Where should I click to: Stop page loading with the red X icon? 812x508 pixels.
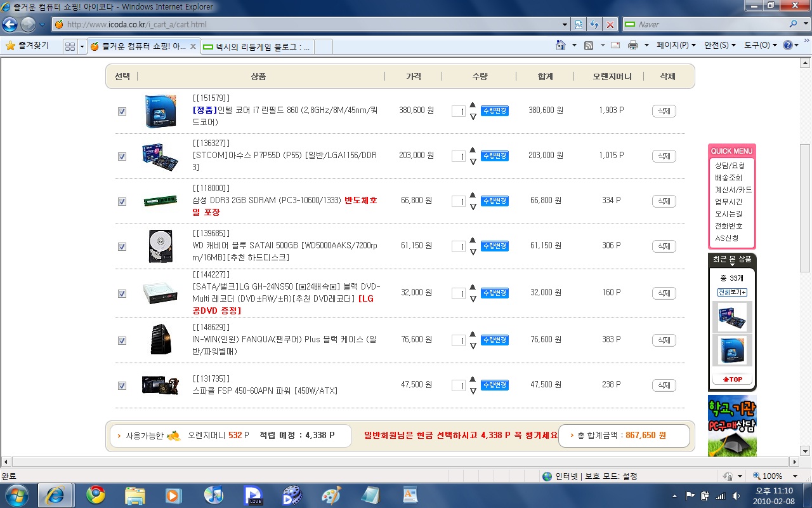610,25
